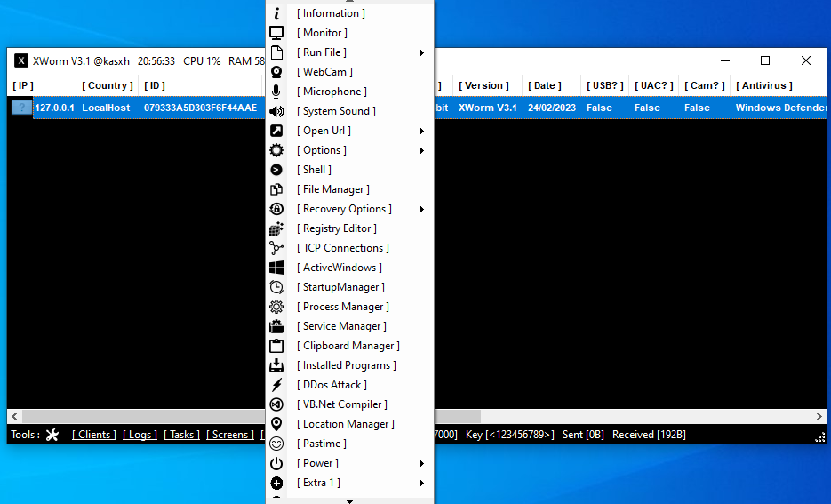831x504 pixels.
Task: Click the TCP Connections node icon
Action: [276, 248]
